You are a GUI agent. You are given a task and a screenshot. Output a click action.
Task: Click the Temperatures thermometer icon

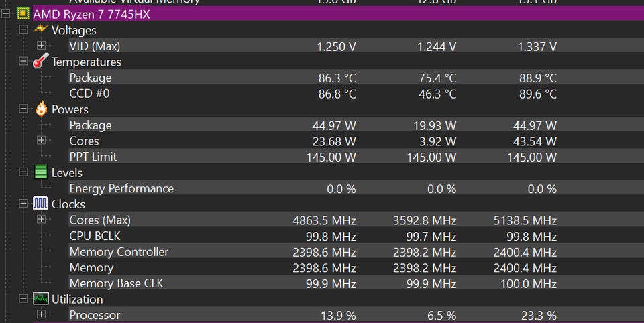click(40, 61)
